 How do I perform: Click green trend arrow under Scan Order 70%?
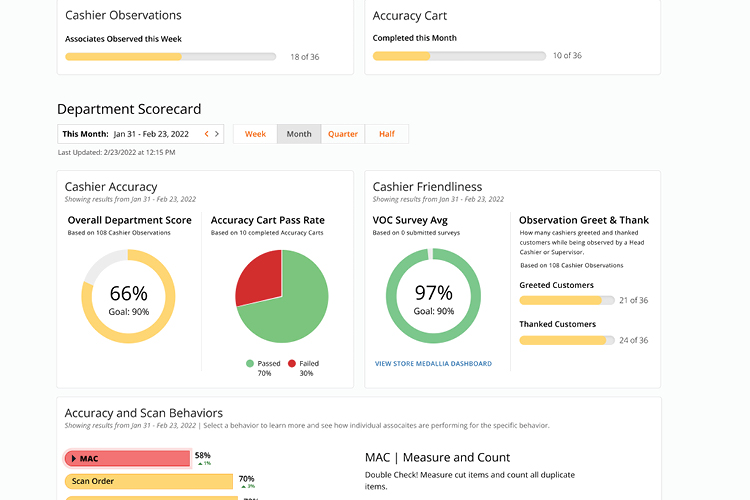point(242,486)
